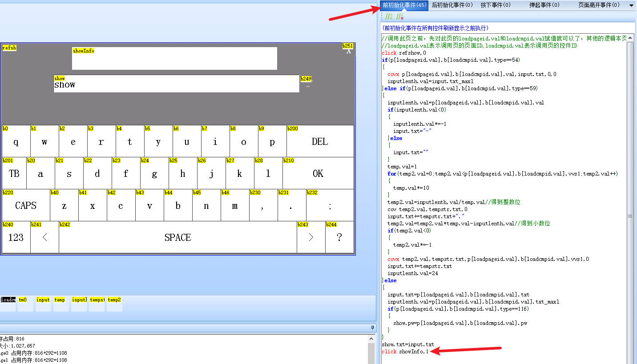This screenshot has height=364, width=637.
Task: Click the uncomment lines icon with red x
Action: (x=400, y=17)
